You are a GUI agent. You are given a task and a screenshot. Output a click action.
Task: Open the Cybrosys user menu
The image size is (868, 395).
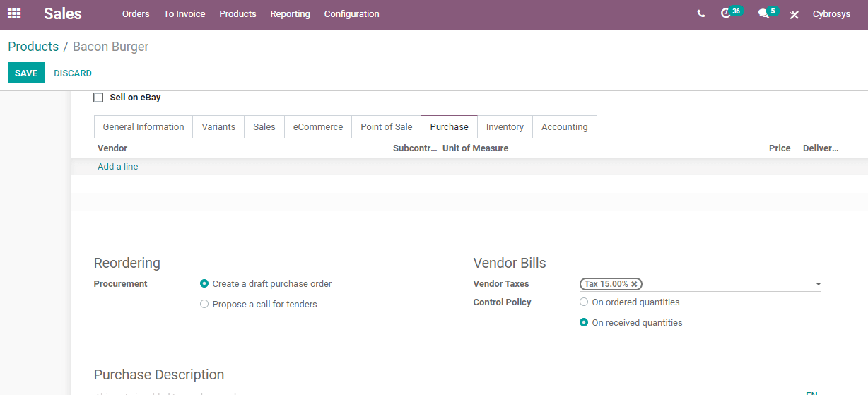831,14
